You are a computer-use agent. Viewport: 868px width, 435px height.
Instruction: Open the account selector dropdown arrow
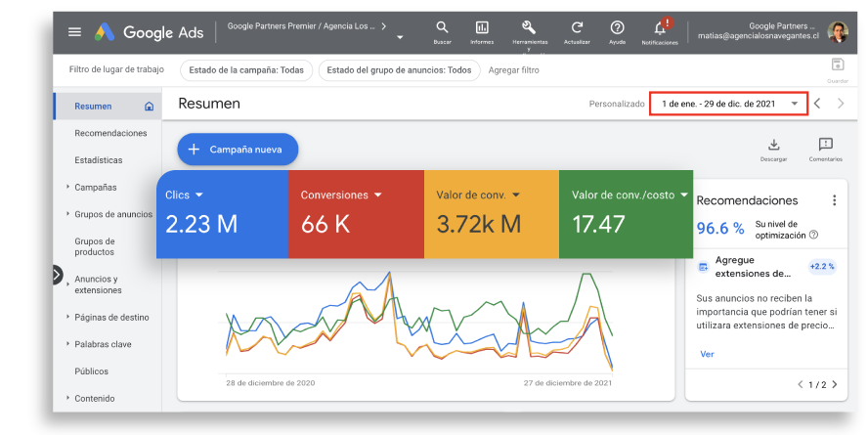click(x=400, y=37)
